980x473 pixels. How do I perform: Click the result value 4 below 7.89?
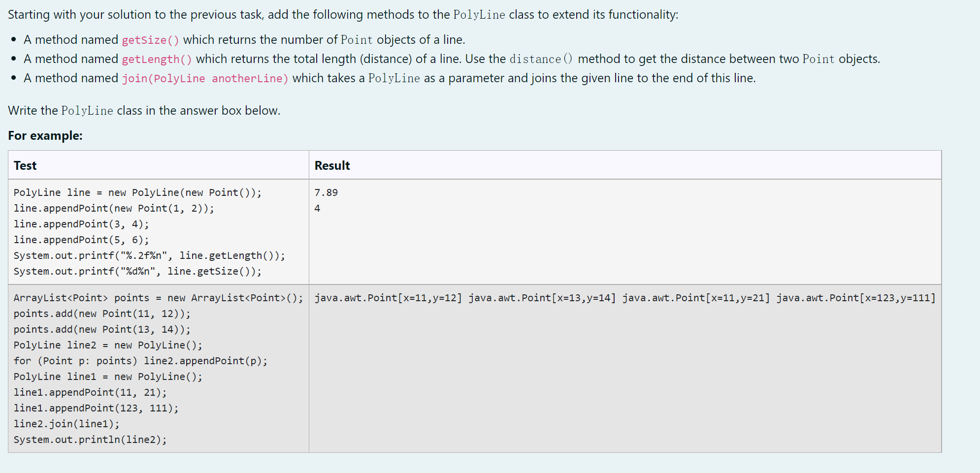[317, 208]
